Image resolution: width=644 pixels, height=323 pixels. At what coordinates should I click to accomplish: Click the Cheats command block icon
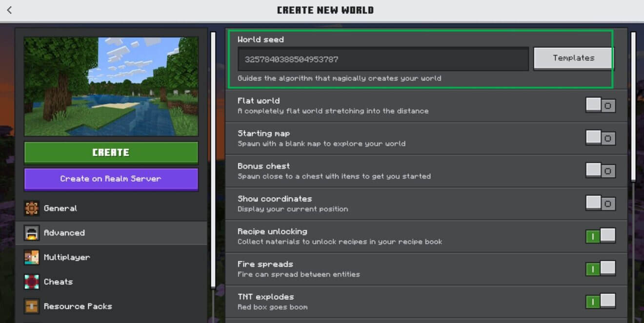[x=32, y=282]
